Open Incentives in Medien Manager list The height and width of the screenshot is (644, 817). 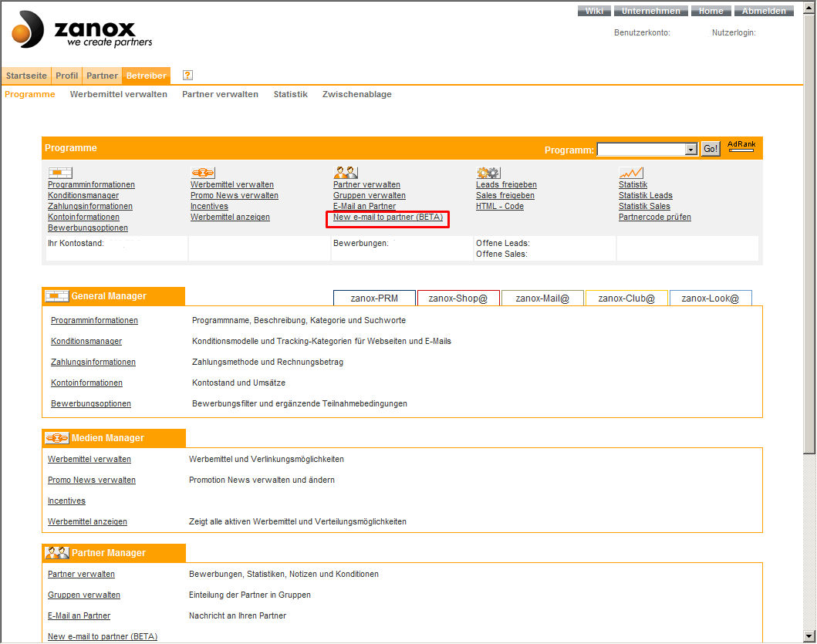[66, 501]
